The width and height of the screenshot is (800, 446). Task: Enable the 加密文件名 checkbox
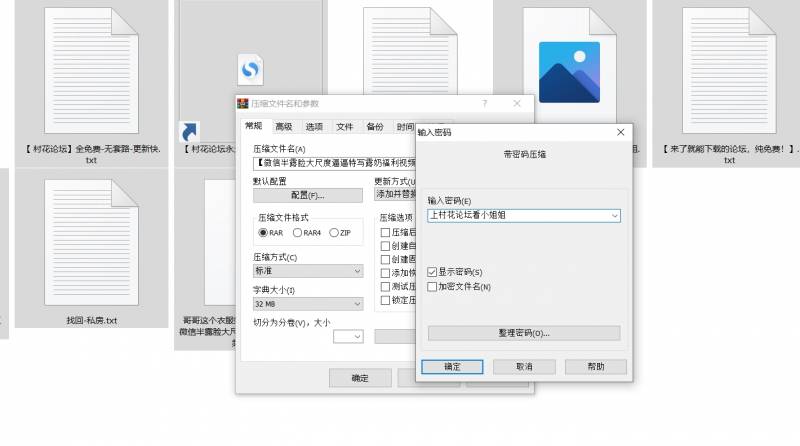pyautogui.click(x=432, y=286)
